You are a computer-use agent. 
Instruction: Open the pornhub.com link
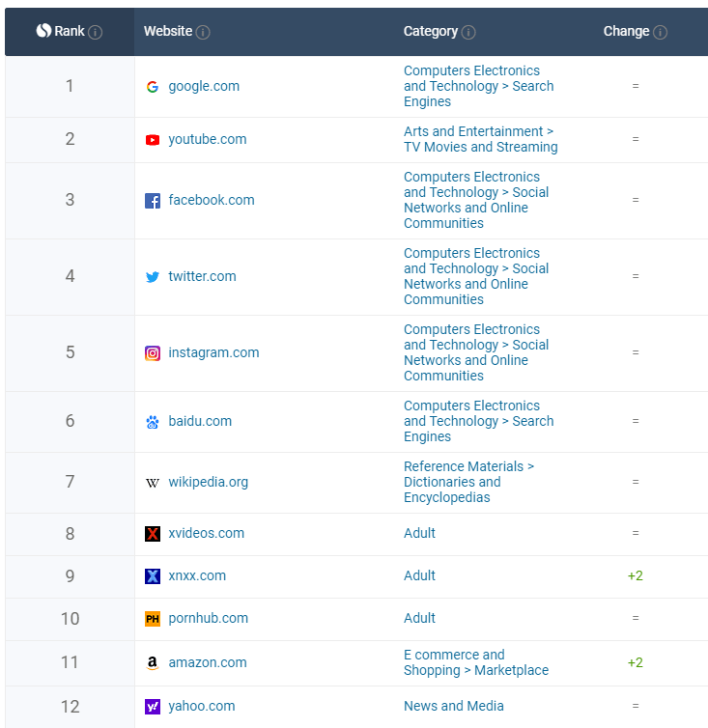click(x=208, y=619)
